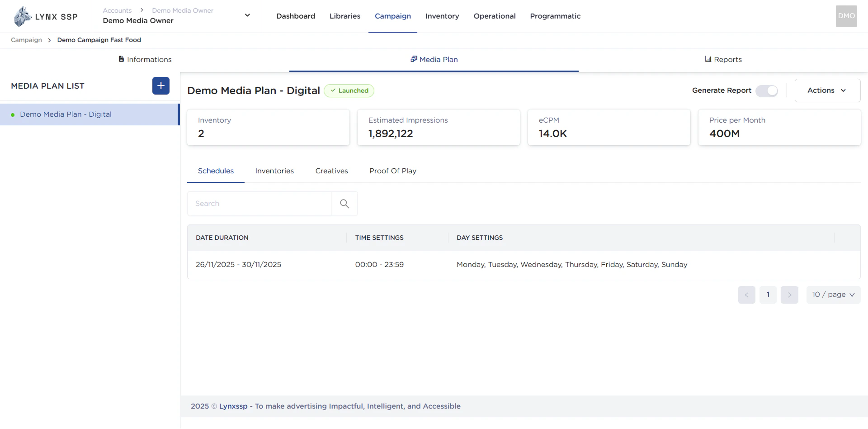This screenshot has width=868, height=429.
Task: Open the Demo Media Owner account selector
Action: [x=247, y=15]
